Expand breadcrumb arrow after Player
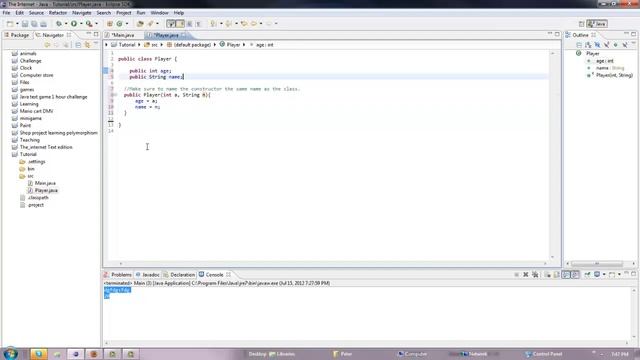The height and width of the screenshot is (360, 640). 244,45
